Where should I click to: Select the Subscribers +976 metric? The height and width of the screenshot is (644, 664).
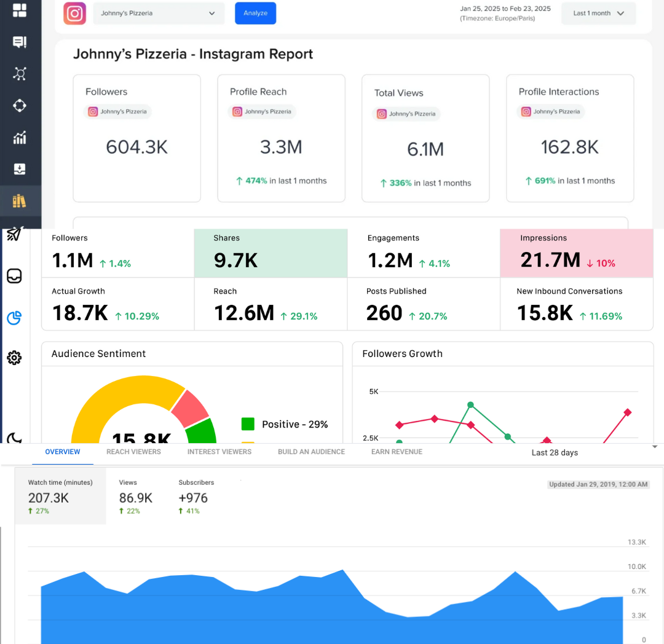click(x=196, y=497)
